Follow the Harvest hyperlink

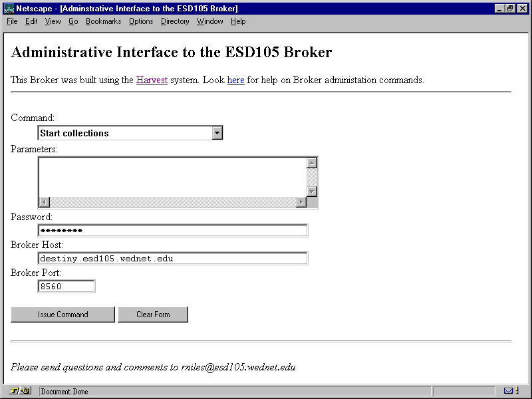tap(152, 80)
